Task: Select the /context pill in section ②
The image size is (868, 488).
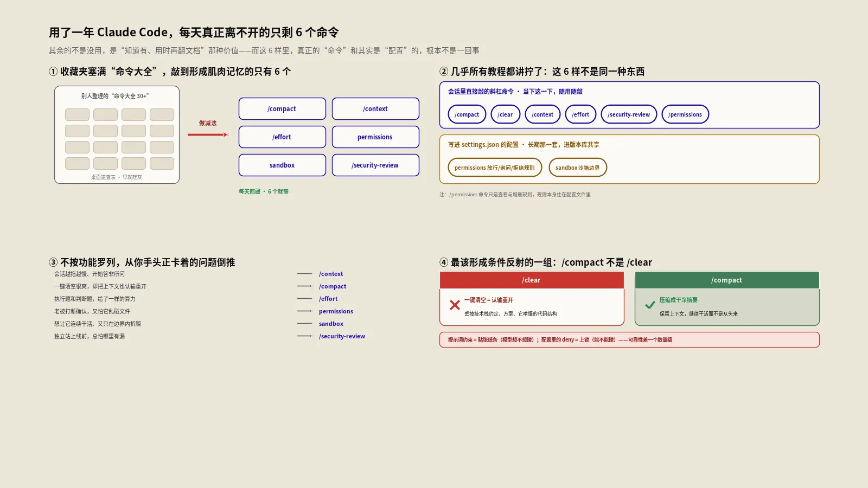Action: (542, 114)
